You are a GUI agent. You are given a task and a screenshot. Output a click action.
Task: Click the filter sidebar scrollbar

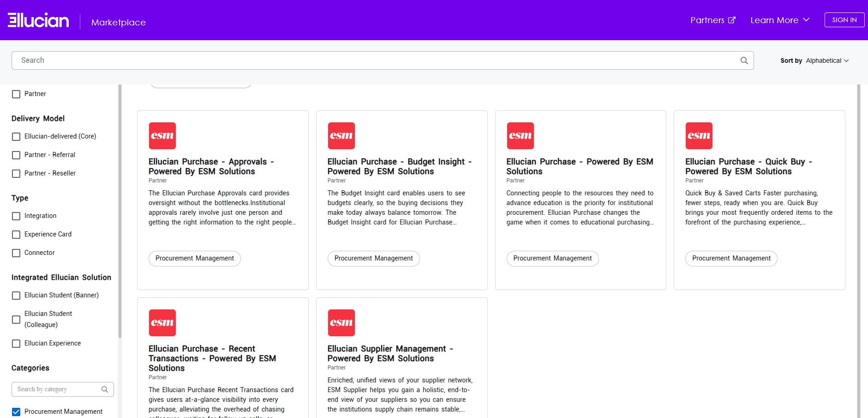(x=120, y=212)
